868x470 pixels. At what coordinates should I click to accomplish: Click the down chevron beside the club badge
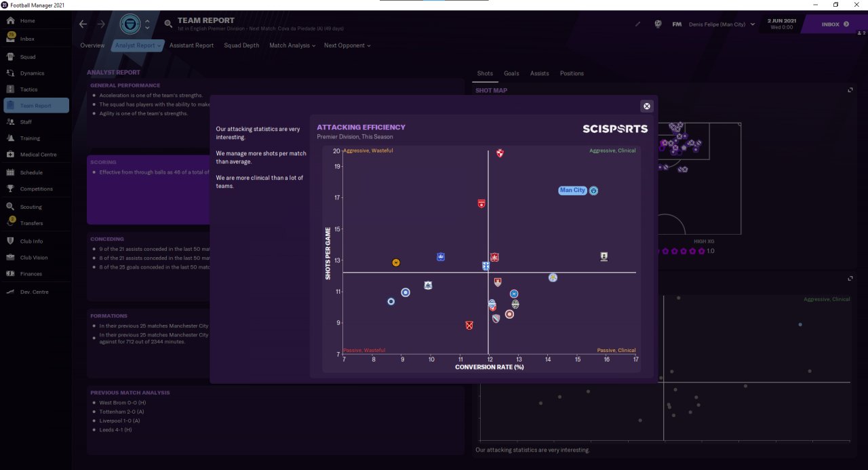point(147,28)
